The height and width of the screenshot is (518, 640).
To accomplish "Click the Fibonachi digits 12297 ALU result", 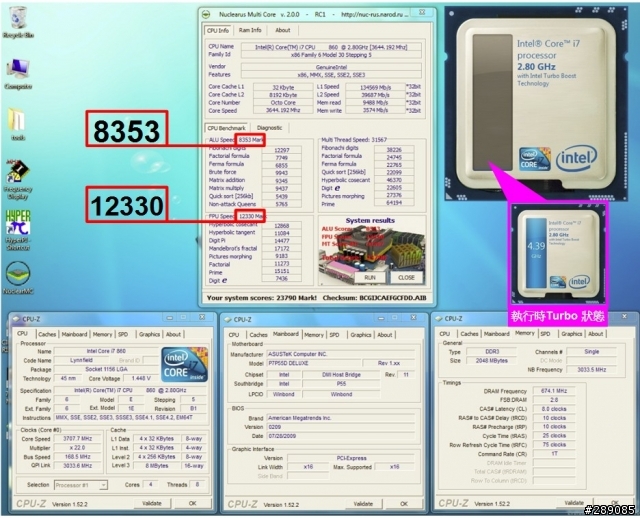I will pos(282,150).
